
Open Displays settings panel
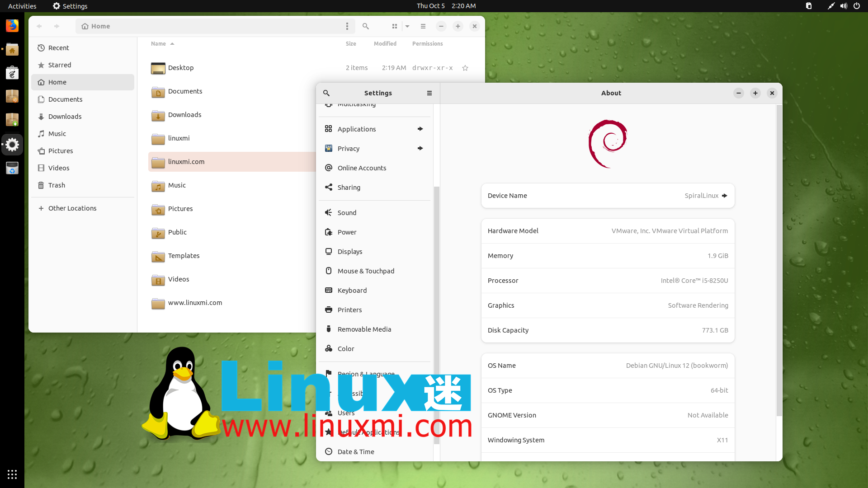[374, 252]
